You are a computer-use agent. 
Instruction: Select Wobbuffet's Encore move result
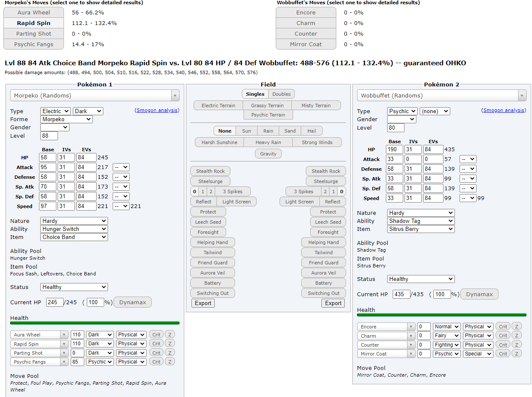(x=306, y=12)
